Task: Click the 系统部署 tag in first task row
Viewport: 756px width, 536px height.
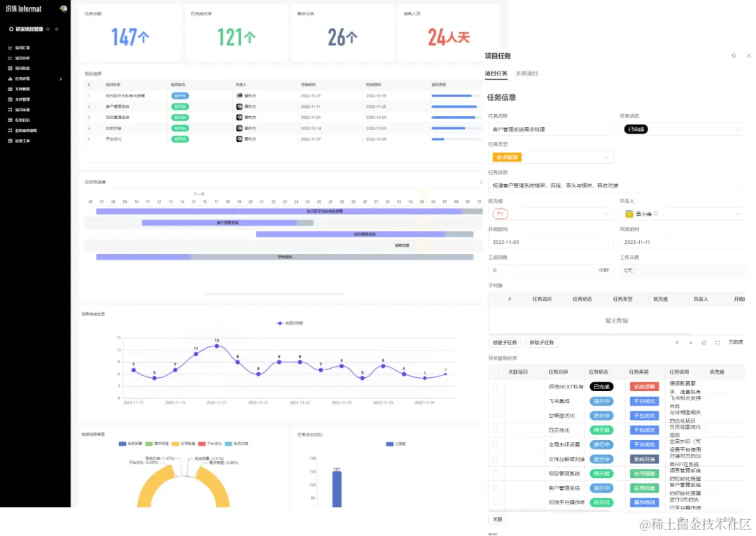Action: (644, 386)
